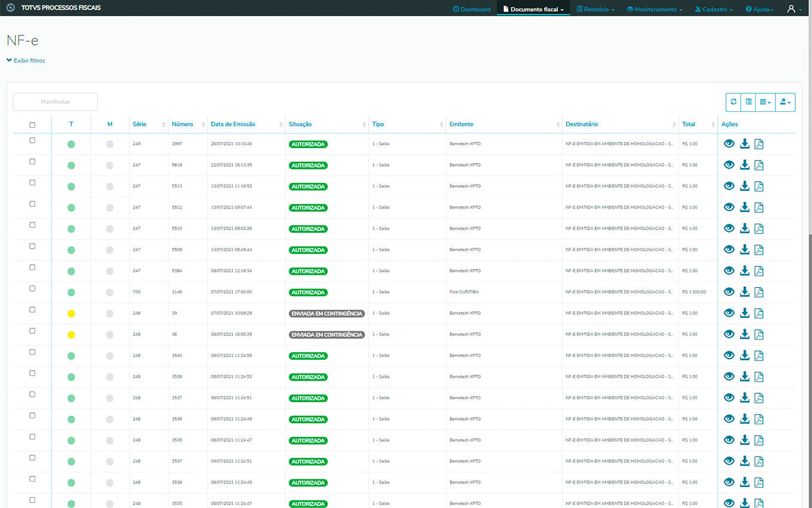Click the TOTVS logo icon
This screenshot has height=508, width=812.
point(10,8)
